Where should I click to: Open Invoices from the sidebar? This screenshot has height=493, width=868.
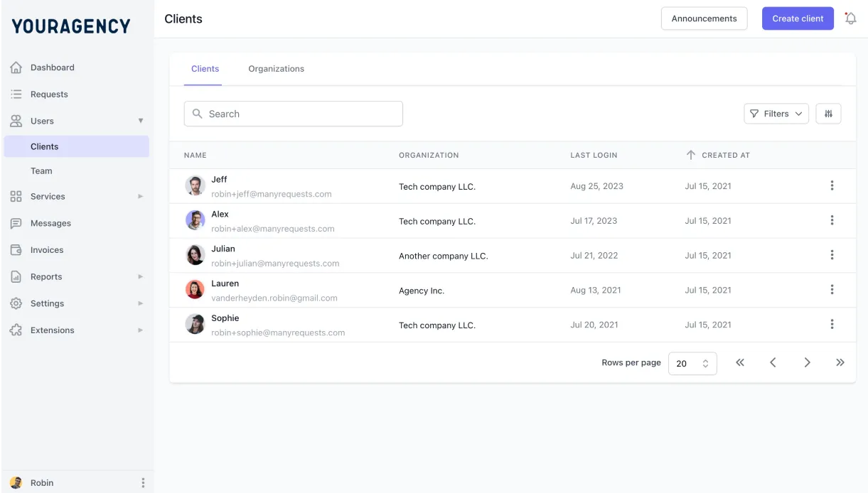click(x=46, y=249)
